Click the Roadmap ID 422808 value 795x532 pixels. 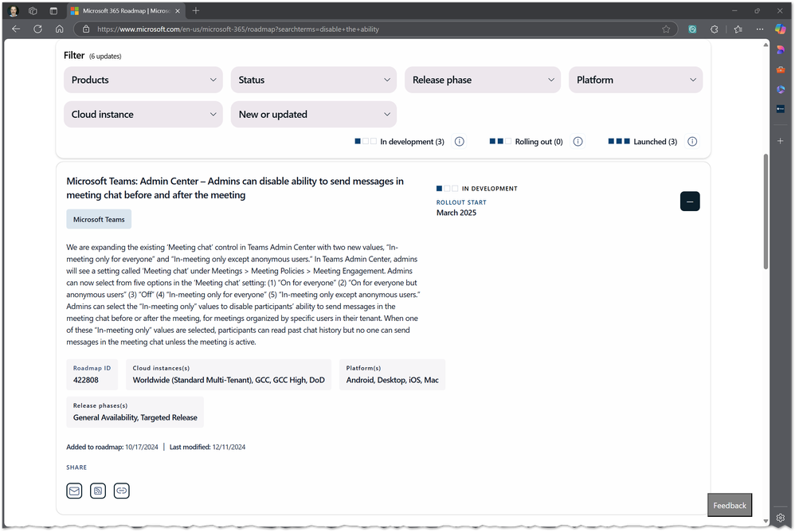(86, 380)
